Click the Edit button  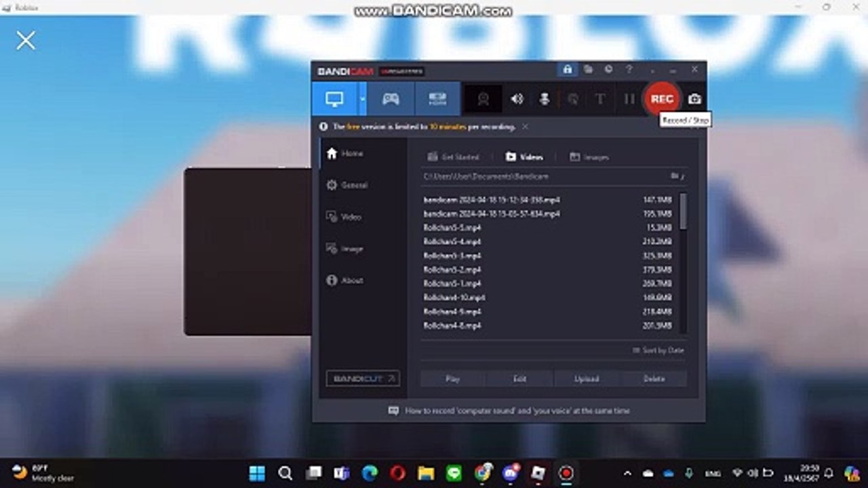(519, 379)
